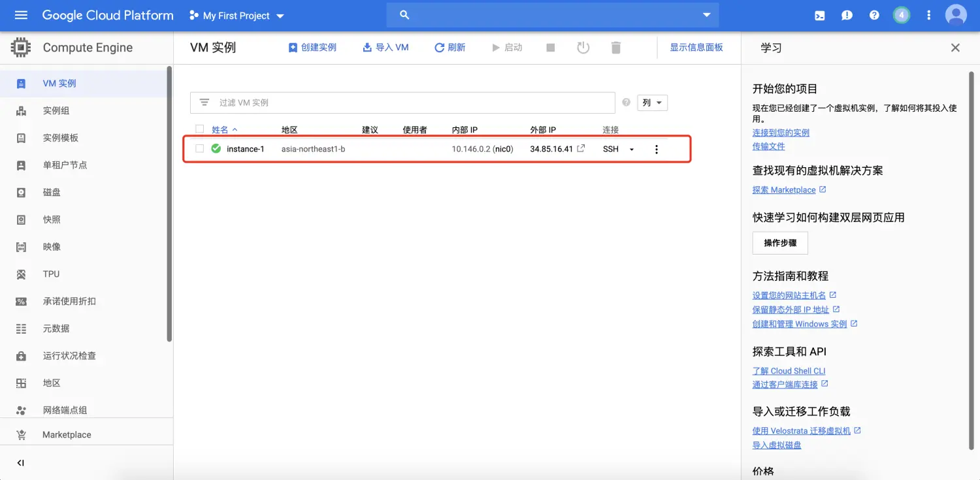Click the filter list icon in filter box
This screenshot has height=480, width=980.
point(204,103)
